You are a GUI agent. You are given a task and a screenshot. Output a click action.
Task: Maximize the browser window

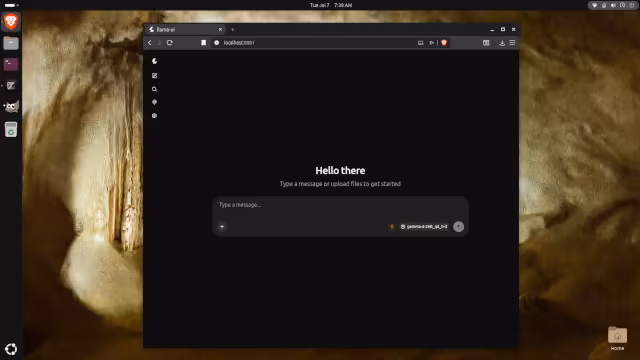(503, 29)
